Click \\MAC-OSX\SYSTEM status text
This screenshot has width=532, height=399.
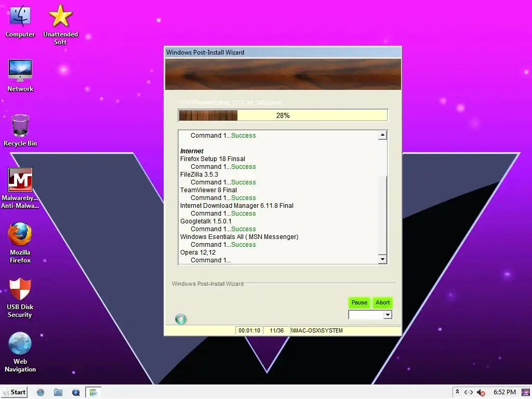(317, 330)
